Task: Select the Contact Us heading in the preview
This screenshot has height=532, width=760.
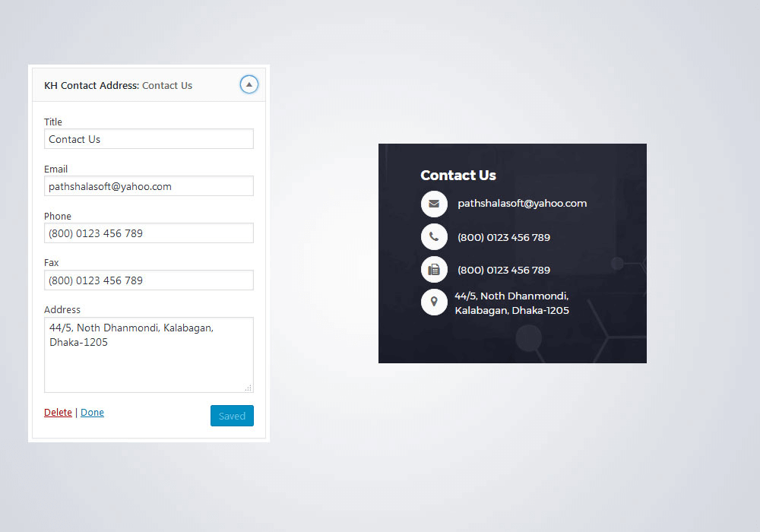Action: pos(458,175)
